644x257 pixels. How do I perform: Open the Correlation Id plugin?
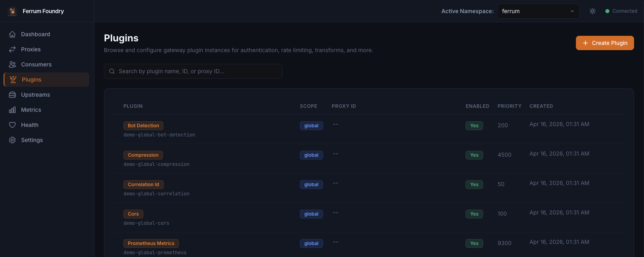tap(143, 185)
